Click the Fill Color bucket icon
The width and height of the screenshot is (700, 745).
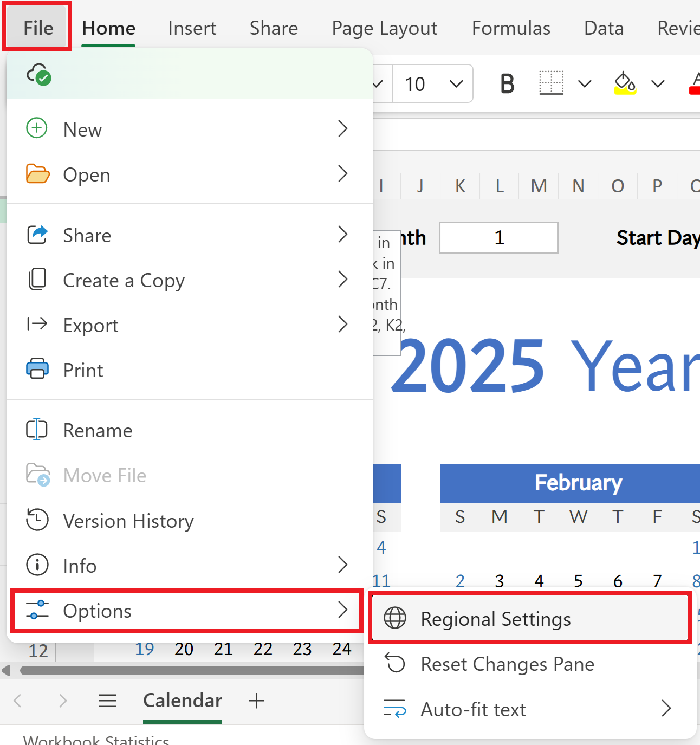point(625,83)
